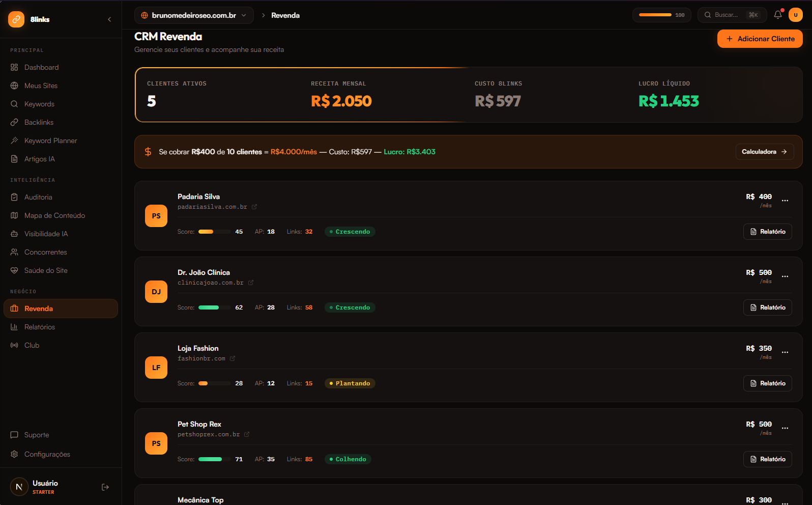
Task: Click the PS avatar of Padaria Silva
Action: click(156, 216)
